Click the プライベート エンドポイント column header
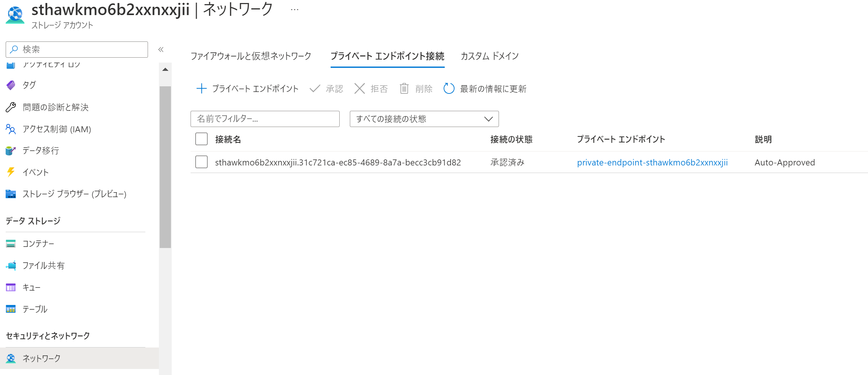This screenshot has height=375, width=868. coord(621,139)
